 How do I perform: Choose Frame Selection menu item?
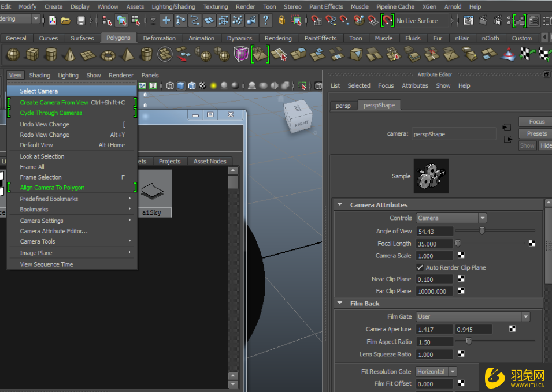[72, 177]
